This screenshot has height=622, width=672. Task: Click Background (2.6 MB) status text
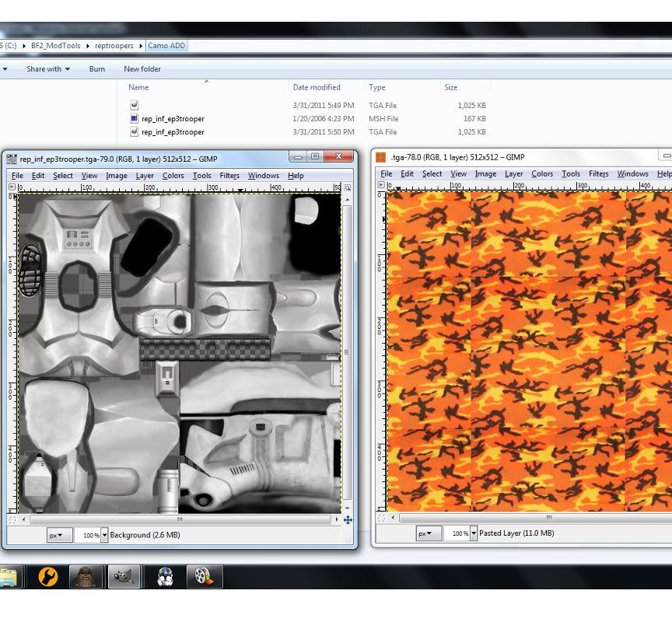click(145, 535)
